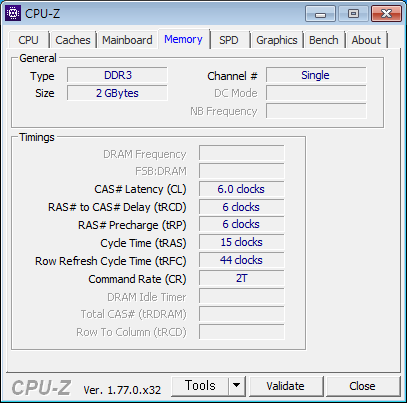Click the Cycle Time (tRAS) label
Screen dimensions: 407x403
tap(143, 243)
